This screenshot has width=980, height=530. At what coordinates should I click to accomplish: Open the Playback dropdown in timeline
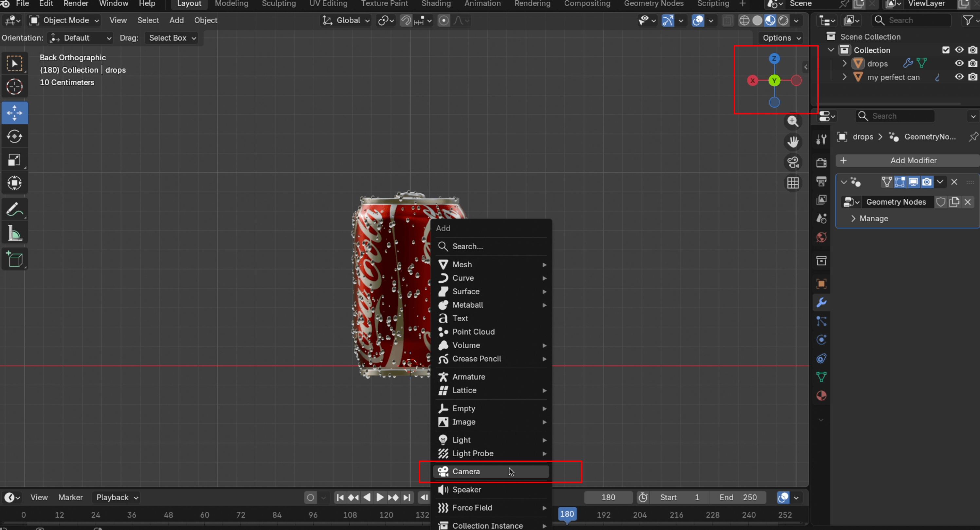117,497
